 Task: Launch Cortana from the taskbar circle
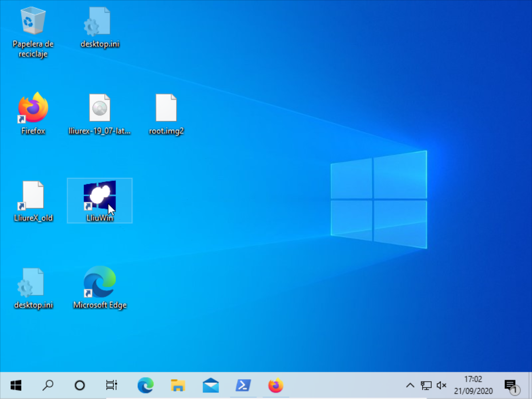pos(80,386)
